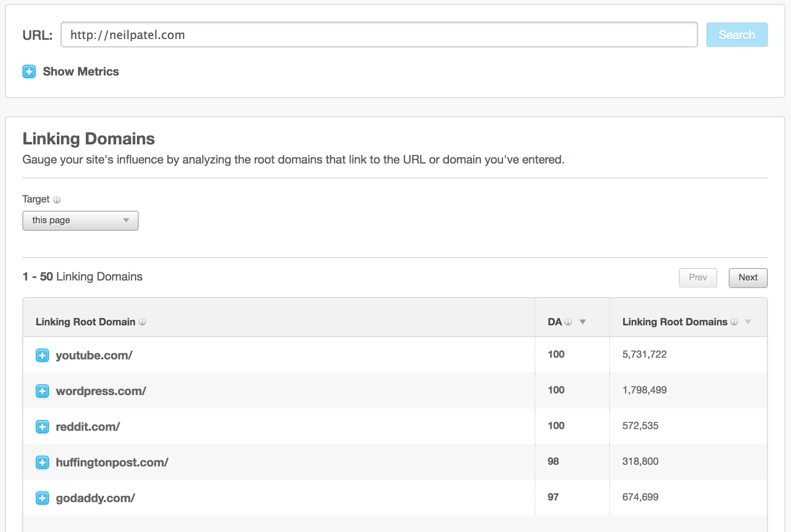Viewport: 791px width, 532px height.
Task: Expand the Show Metrics plus icon
Action: tap(29, 72)
